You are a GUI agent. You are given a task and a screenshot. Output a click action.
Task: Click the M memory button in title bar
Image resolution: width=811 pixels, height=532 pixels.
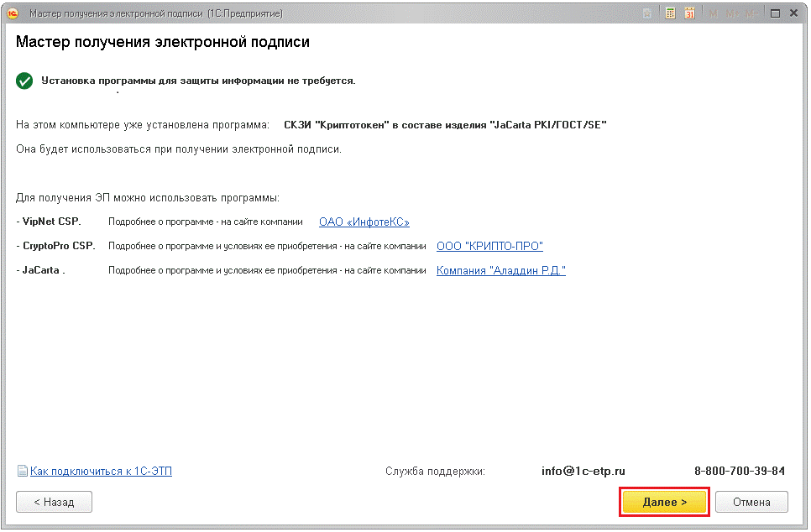[x=714, y=14]
